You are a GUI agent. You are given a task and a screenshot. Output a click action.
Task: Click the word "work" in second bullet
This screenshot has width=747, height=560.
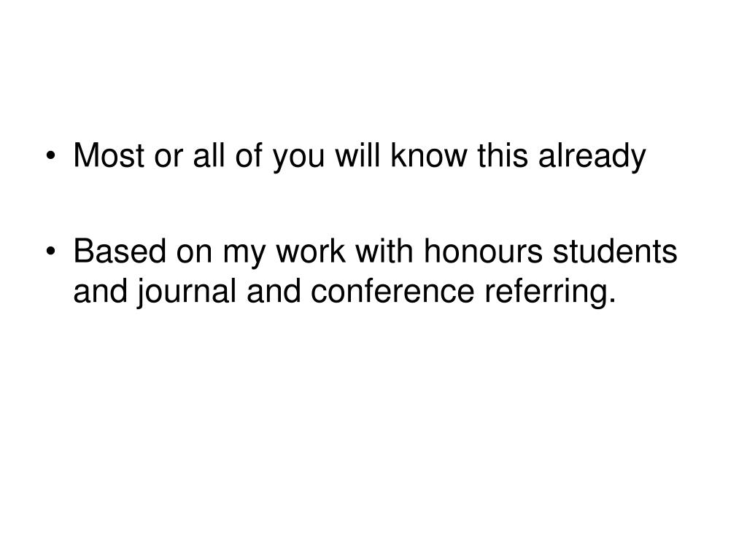(311, 251)
